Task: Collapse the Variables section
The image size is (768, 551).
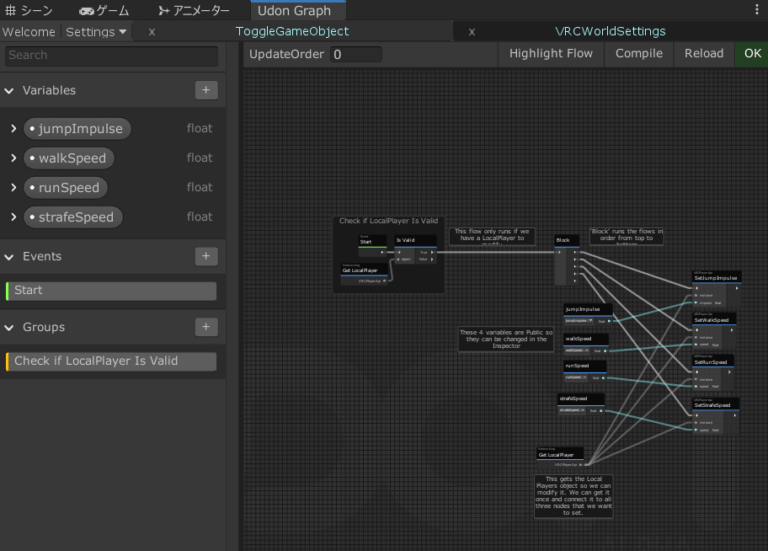Action: pyautogui.click(x=9, y=90)
